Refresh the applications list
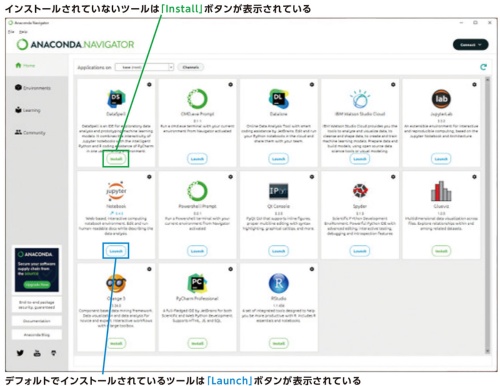Screen dimensions: 500x386 coord(483,67)
